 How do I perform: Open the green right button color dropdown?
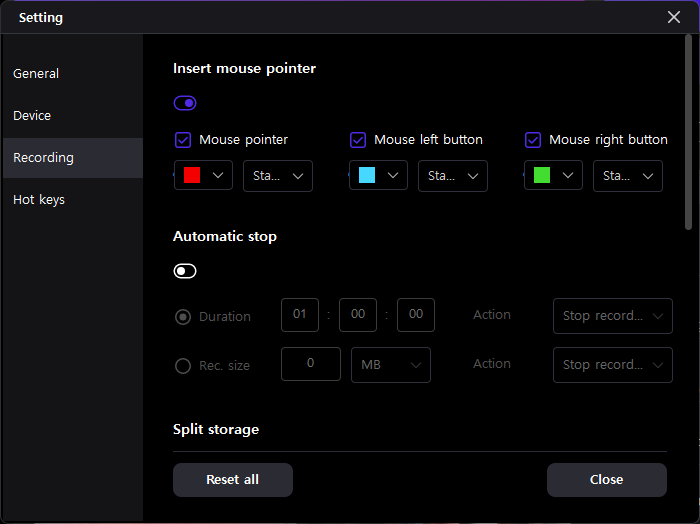(554, 176)
